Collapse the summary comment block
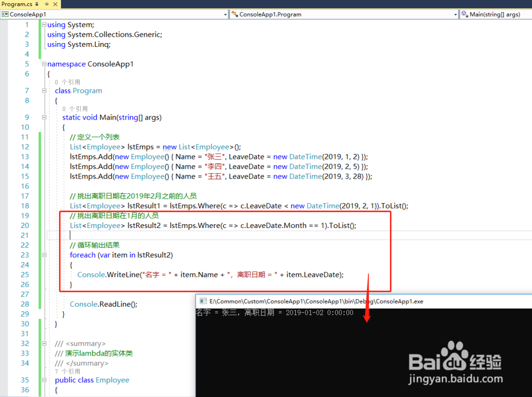 point(44,343)
